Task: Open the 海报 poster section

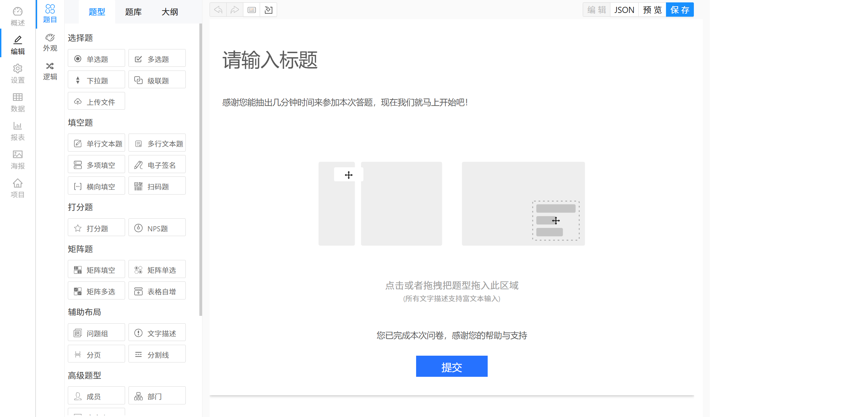Action: coord(18,160)
